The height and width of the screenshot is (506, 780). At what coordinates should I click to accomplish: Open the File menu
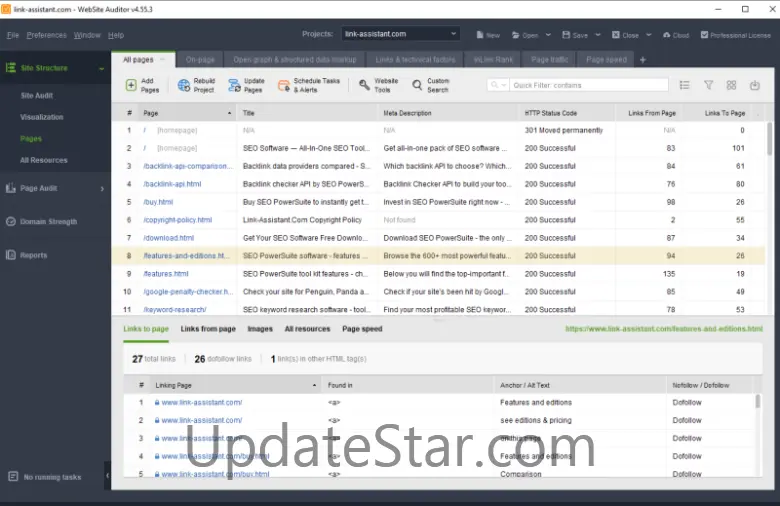tap(13, 35)
